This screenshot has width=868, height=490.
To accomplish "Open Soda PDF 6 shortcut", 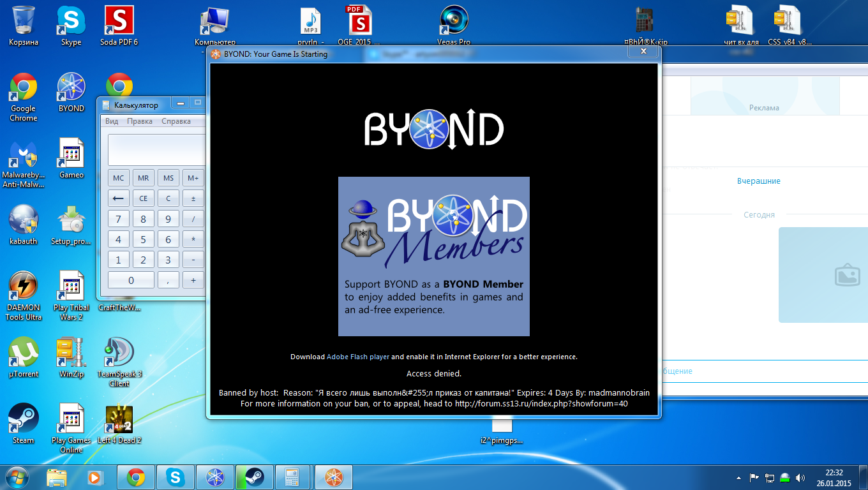I will point(119,26).
